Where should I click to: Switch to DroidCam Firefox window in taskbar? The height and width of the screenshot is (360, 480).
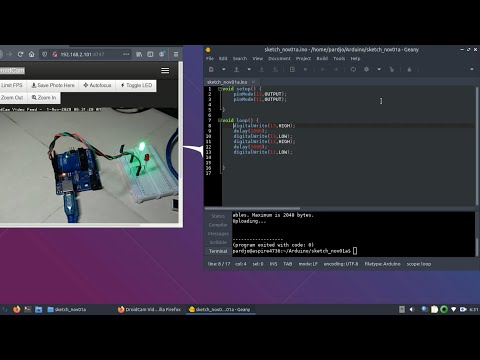click(149, 309)
